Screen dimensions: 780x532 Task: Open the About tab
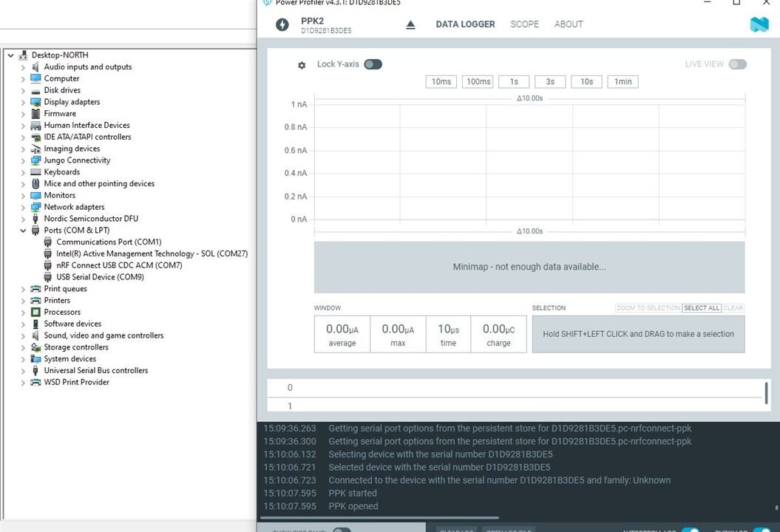(569, 24)
